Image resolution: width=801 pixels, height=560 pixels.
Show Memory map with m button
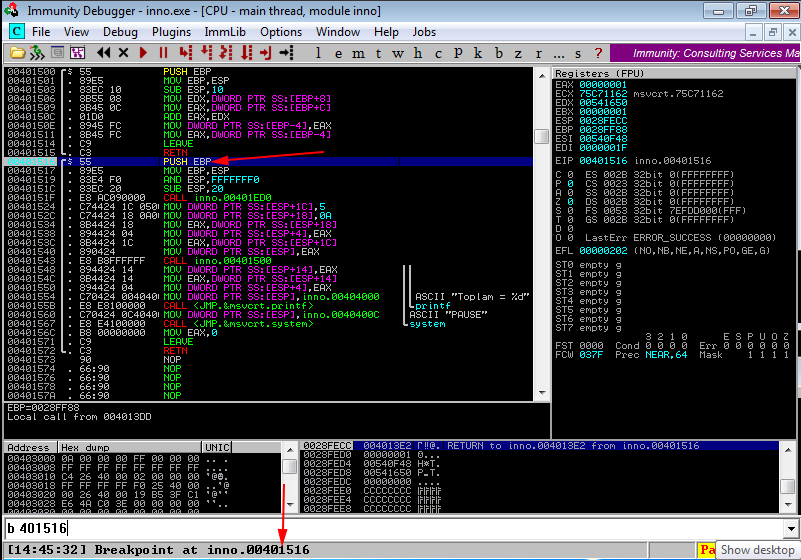(358, 54)
